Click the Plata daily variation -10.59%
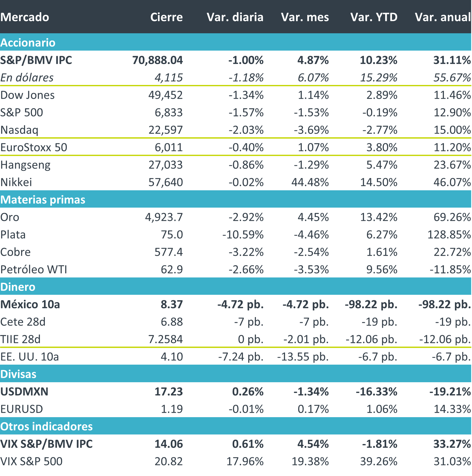Screen dimensions: 472x476 click(243, 235)
